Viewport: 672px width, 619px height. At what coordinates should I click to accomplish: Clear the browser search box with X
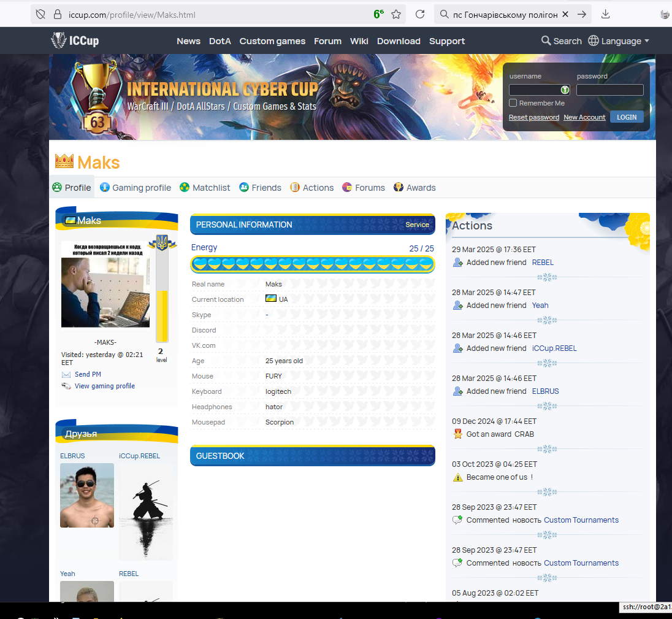[x=565, y=14]
